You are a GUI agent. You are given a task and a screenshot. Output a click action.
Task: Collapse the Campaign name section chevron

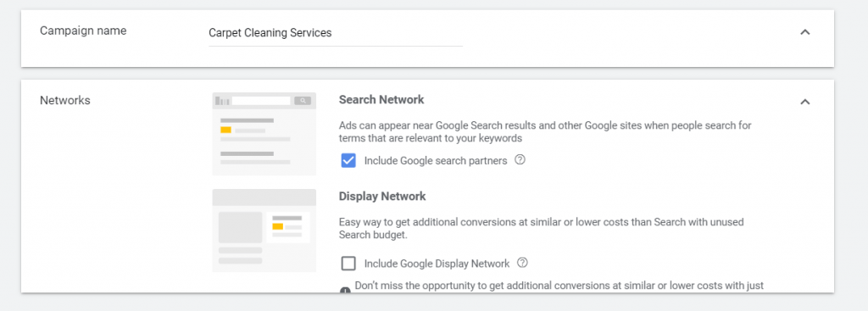(805, 32)
